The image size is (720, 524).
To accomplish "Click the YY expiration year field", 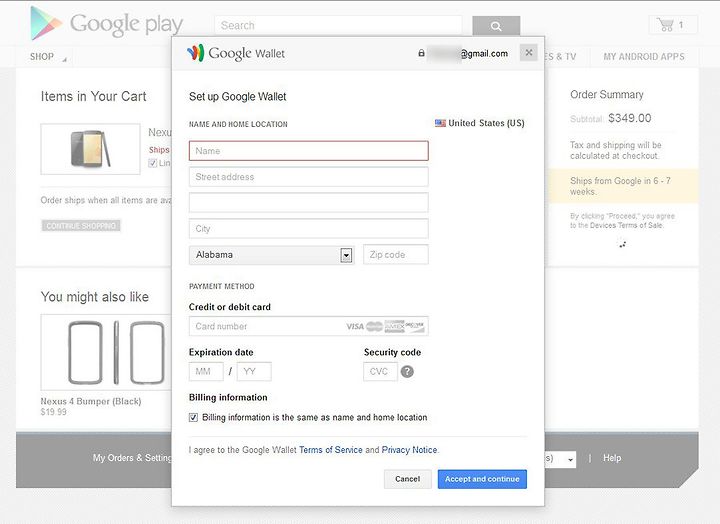I will 254,372.
